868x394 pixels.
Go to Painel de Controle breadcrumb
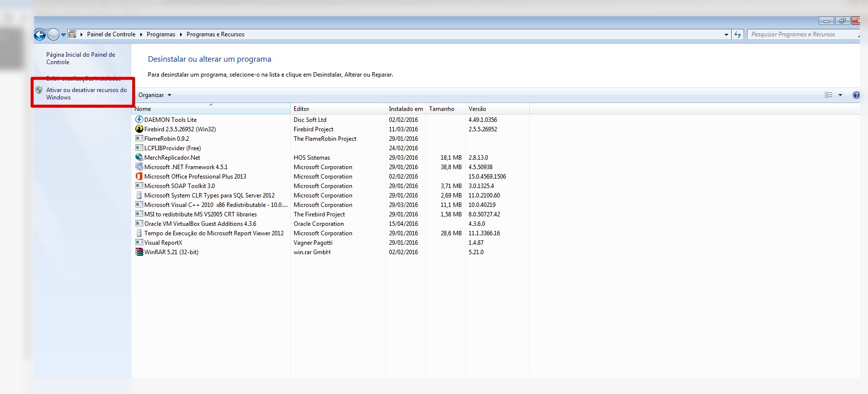[x=111, y=34]
